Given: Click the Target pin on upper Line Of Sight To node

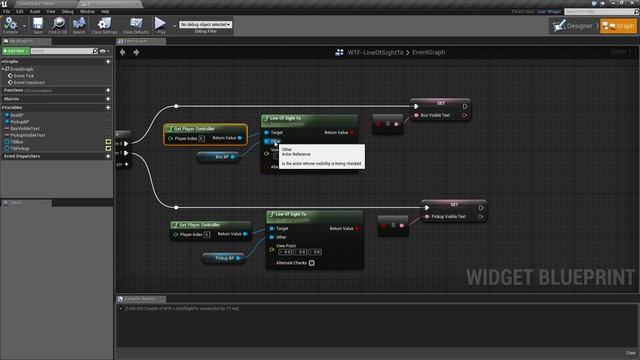Looking at the screenshot, I should (x=267, y=133).
